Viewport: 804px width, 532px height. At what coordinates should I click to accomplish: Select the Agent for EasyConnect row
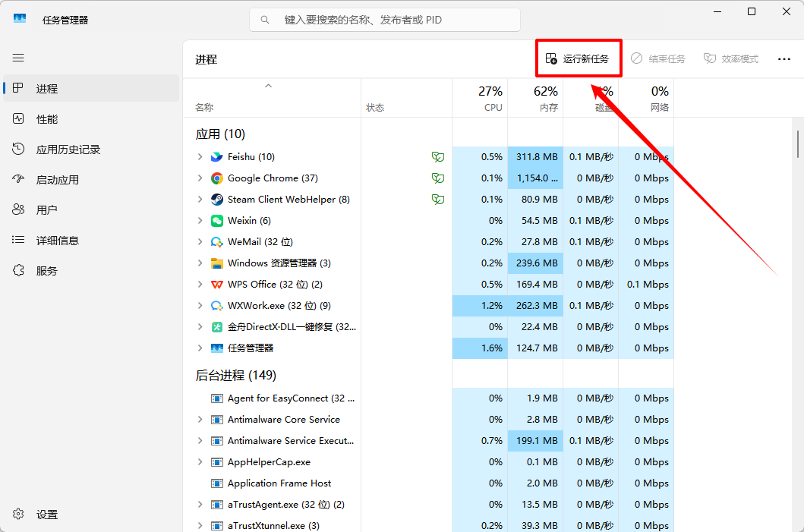click(x=428, y=398)
